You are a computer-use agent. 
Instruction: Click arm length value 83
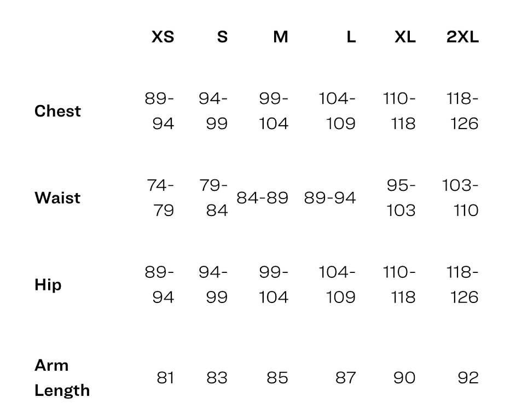point(217,378)
